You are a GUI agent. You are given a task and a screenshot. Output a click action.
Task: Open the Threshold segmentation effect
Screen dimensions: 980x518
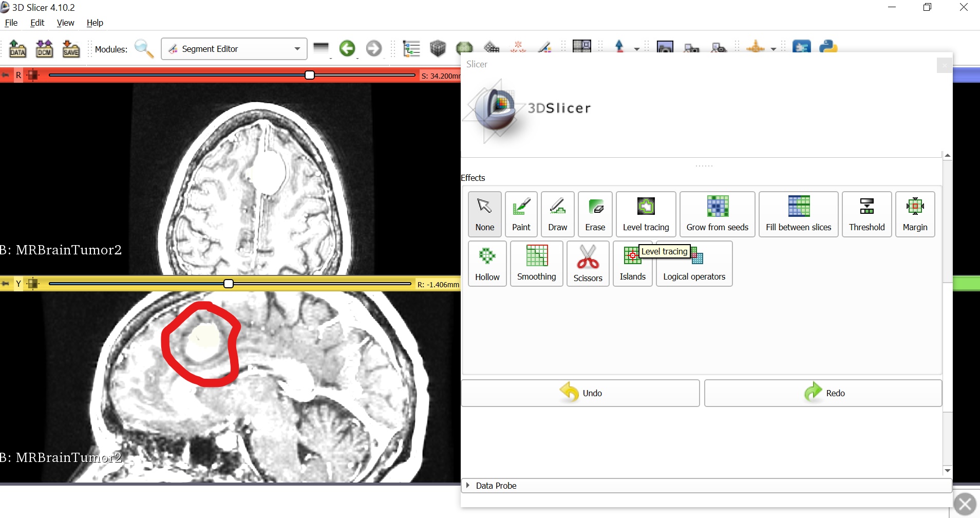[x=867, y=214]
